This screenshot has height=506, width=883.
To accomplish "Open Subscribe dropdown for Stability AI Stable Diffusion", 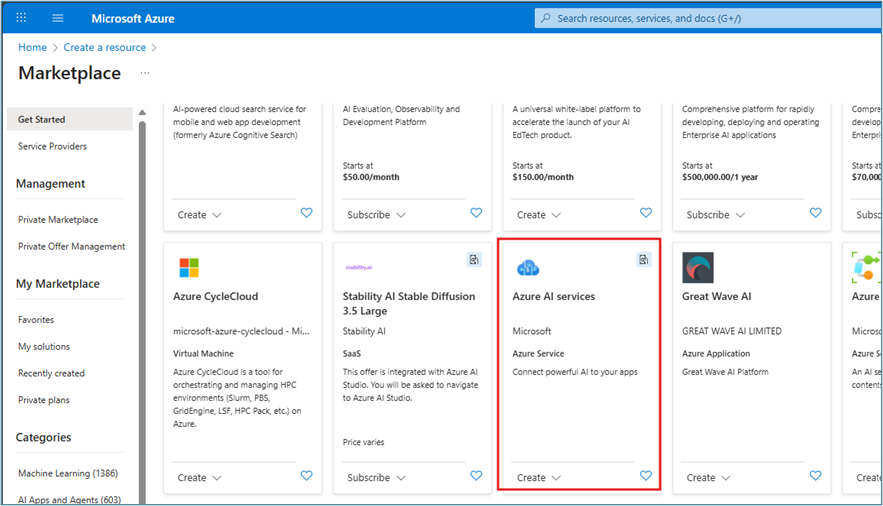I will pos(376,477).
